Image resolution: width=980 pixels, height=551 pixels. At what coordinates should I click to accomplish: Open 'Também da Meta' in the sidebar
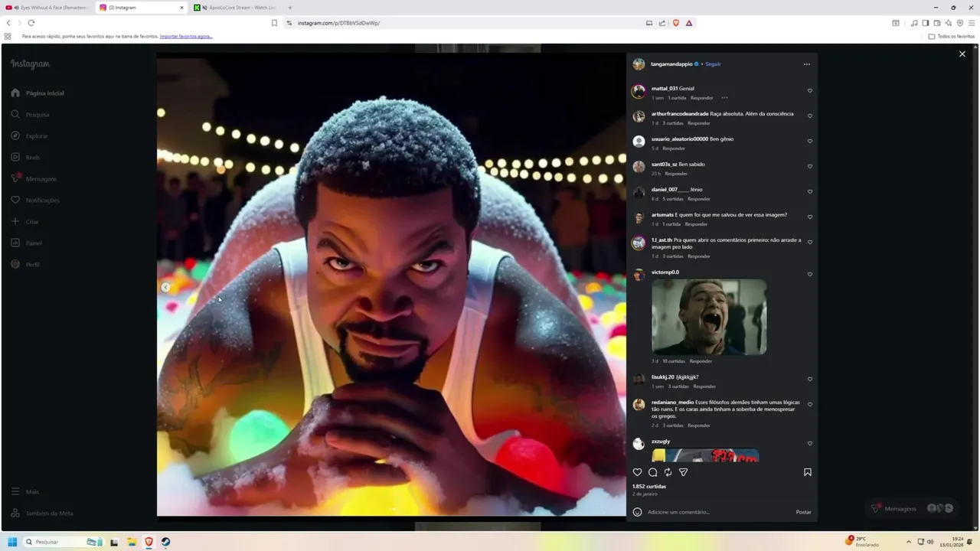click(x=42, y=513)
